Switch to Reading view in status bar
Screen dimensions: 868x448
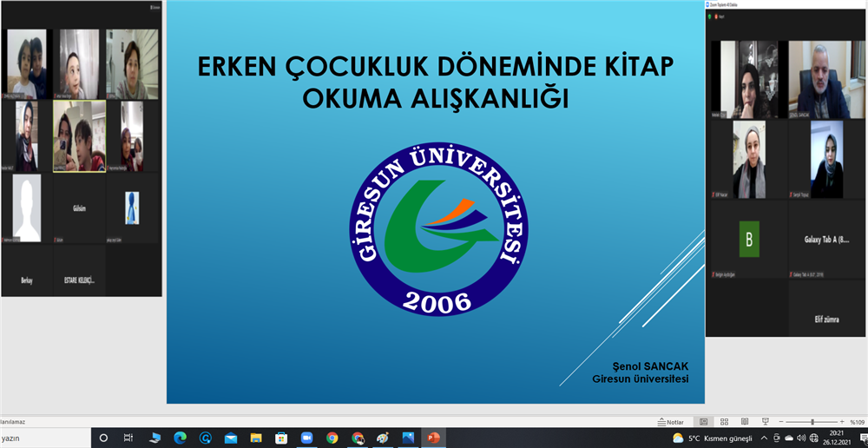745,422
